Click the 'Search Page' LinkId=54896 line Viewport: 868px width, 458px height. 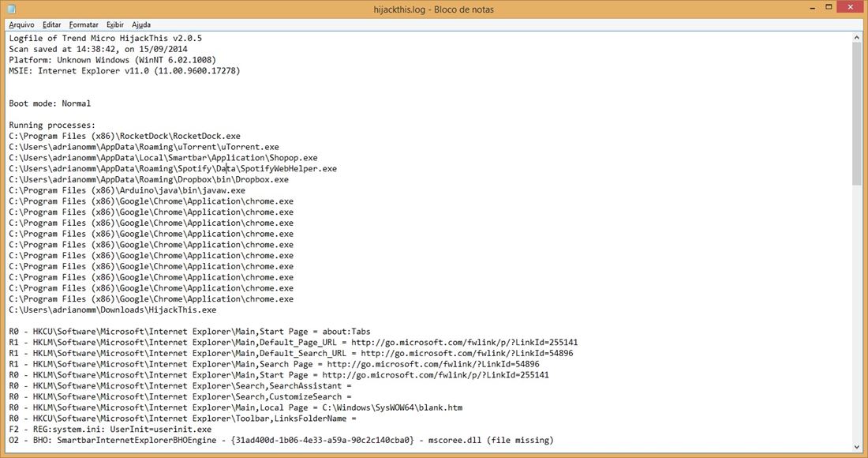click(x=274, y=364)
